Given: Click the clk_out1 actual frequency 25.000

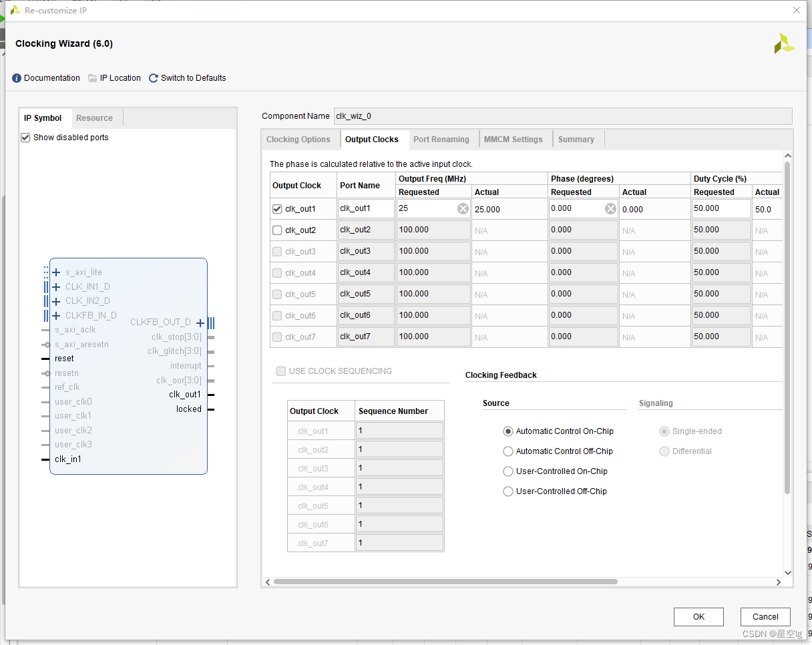Looking at the screenshot, I should pyautogui.click(x=487, y=210).
